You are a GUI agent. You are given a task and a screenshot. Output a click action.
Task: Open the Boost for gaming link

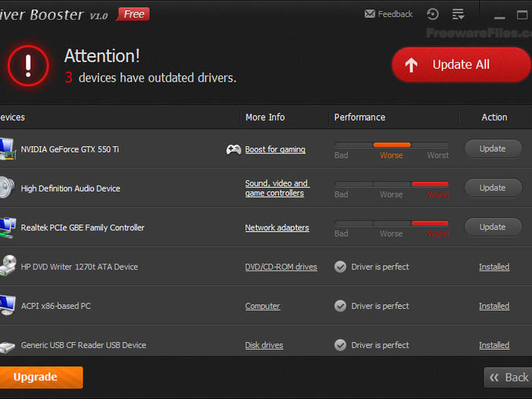pos(275,149)
